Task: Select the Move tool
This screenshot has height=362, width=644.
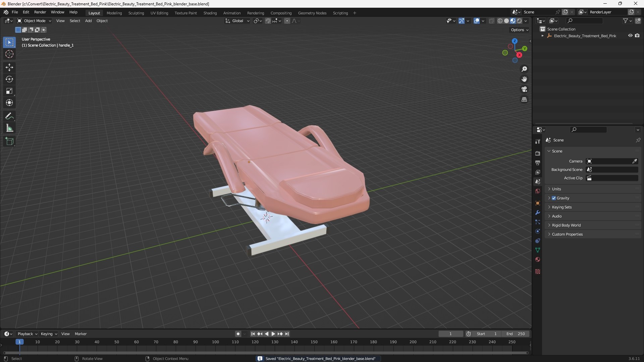Action: pos(9,67)
